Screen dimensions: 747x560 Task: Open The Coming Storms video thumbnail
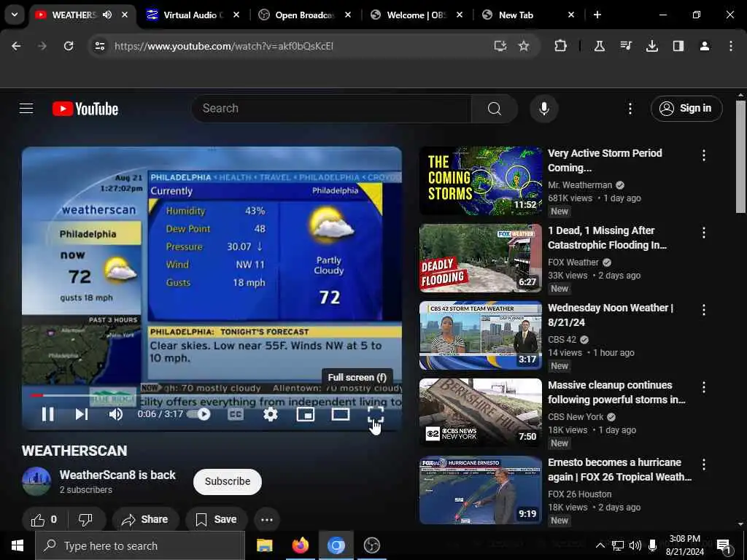pos(481,181)
